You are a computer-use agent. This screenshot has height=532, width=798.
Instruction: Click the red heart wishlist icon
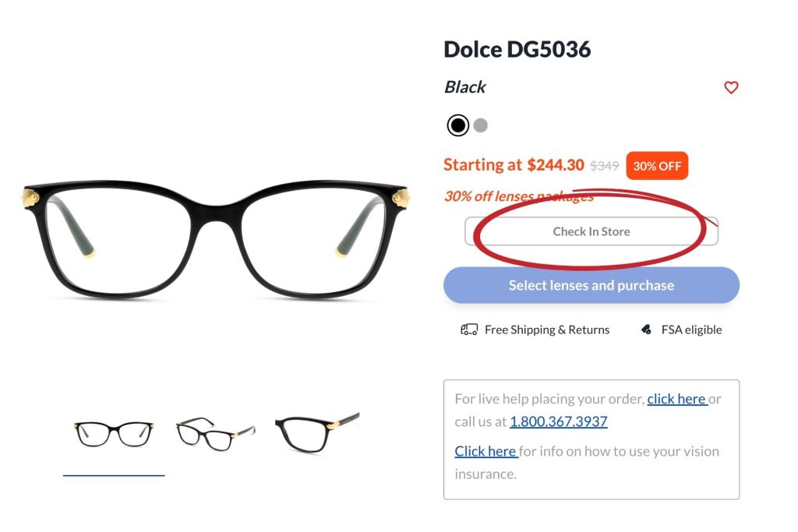[731, 87]
